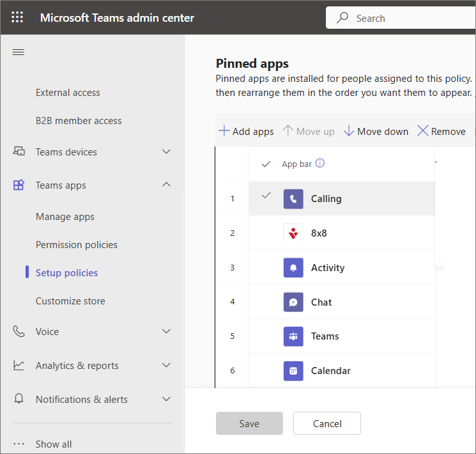The width and height of the screenshot is (476, 454).
Task: Go to Manage apps page
Action: coord(65,217)
